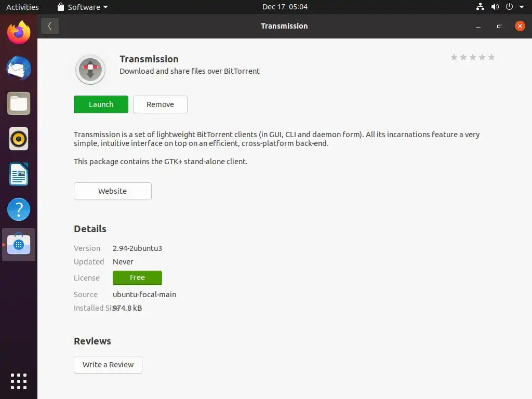Click subtitle Download and share files over BitTorrent
532x399 pixels.
coord(190,71)
